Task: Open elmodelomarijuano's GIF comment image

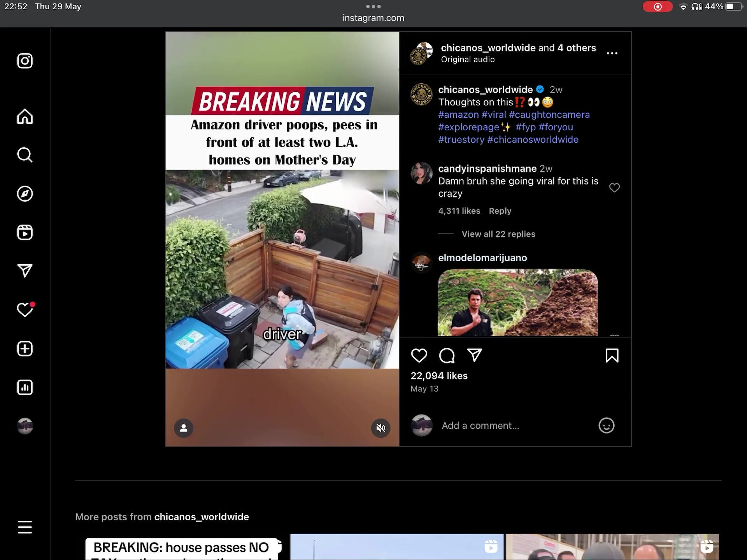Action: coord(518,303)
